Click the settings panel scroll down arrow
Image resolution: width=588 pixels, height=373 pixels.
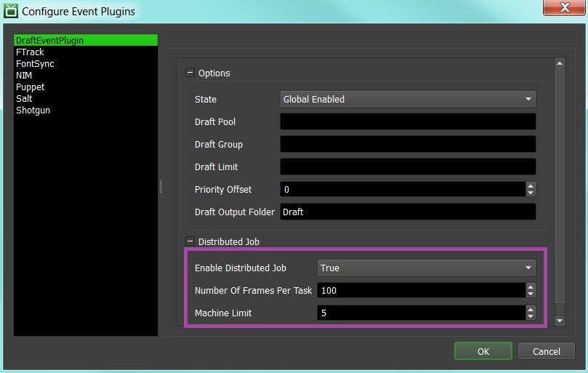click(x=560, y=321)
